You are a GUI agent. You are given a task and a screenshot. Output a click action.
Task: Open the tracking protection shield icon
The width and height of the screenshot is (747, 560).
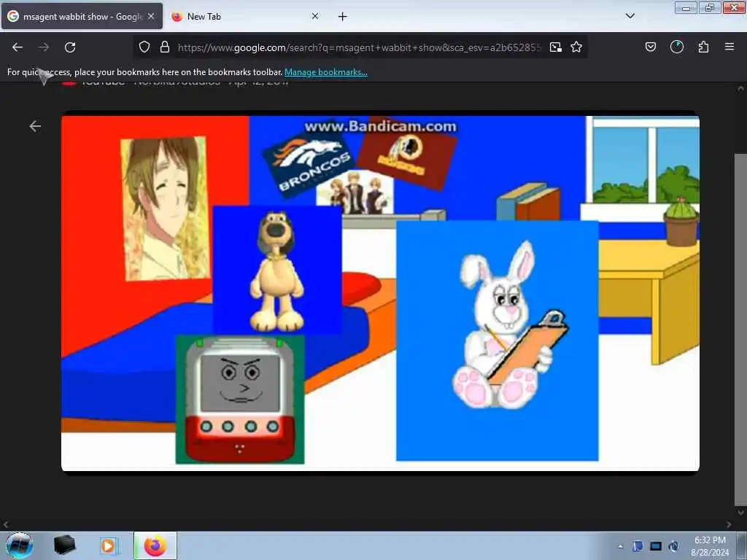pos(144,47)
